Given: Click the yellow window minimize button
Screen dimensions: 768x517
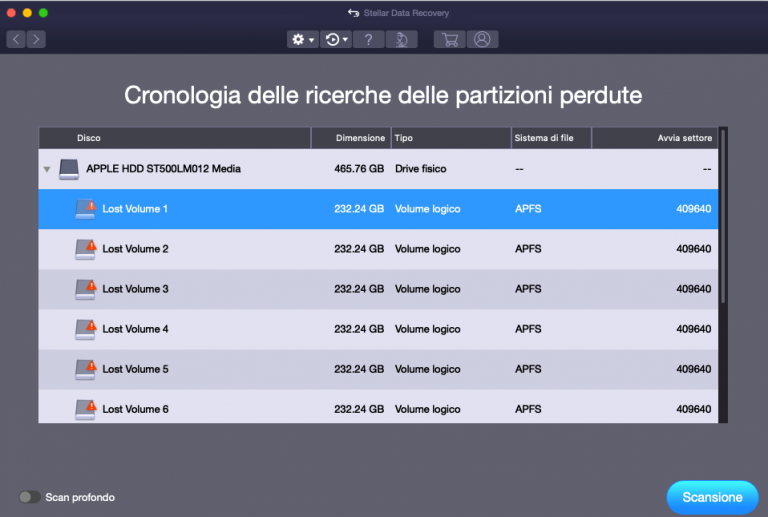Looking at the screenshot, I should (x=27, y=13).
